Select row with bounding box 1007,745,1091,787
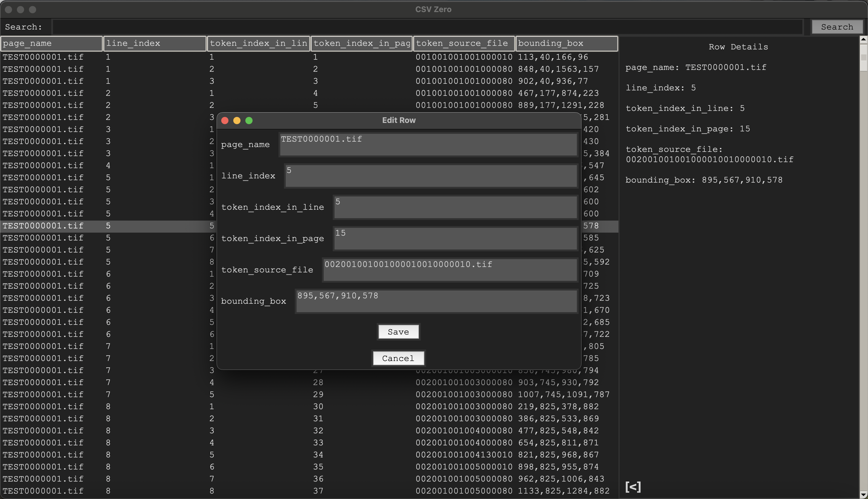The width and height of the screenshot is (868, 499). click(309, 394)
